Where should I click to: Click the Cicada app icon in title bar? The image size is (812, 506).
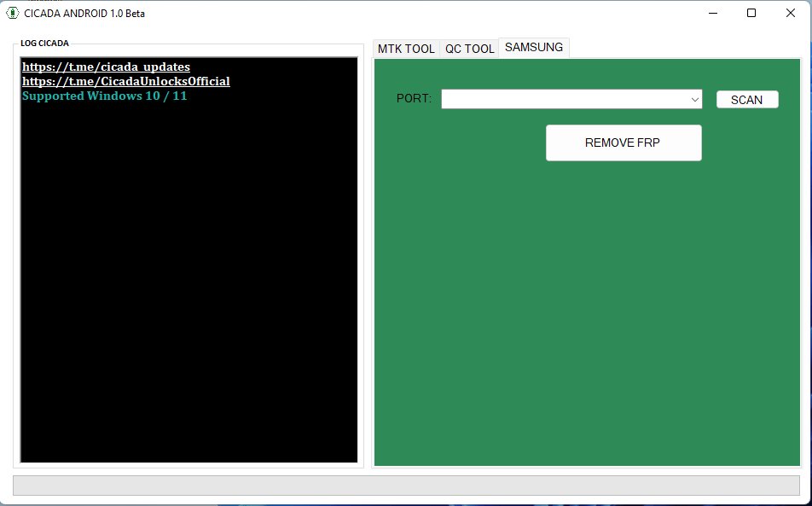[x=13, y=13]
